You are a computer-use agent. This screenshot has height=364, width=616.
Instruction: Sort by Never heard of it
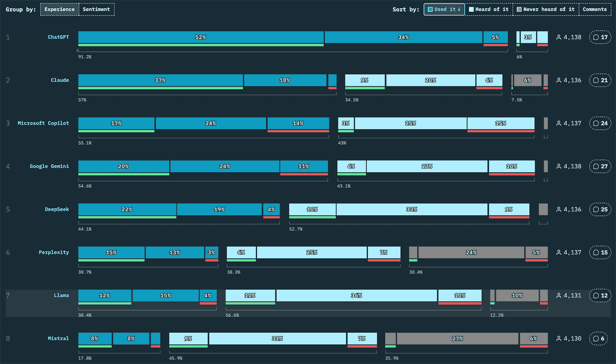[x=546, y=9]
